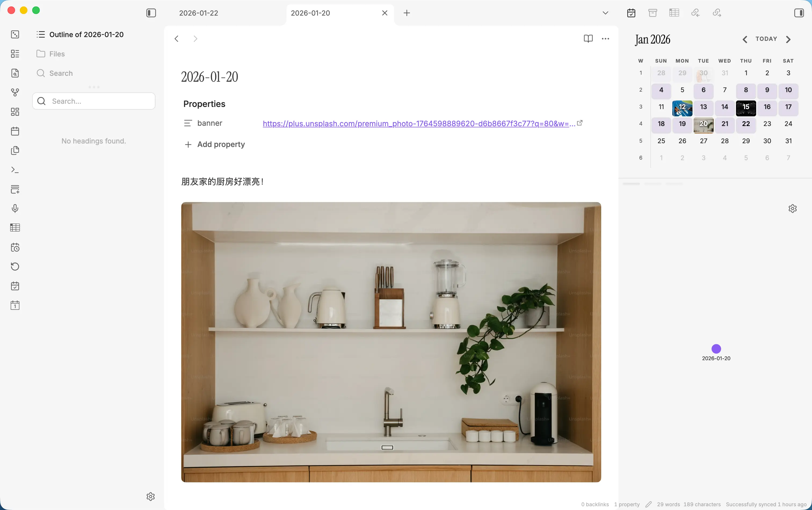This screenshot has width=812, height=510.
Task: Open the graph view icon in ribbon
Action: 15,92
